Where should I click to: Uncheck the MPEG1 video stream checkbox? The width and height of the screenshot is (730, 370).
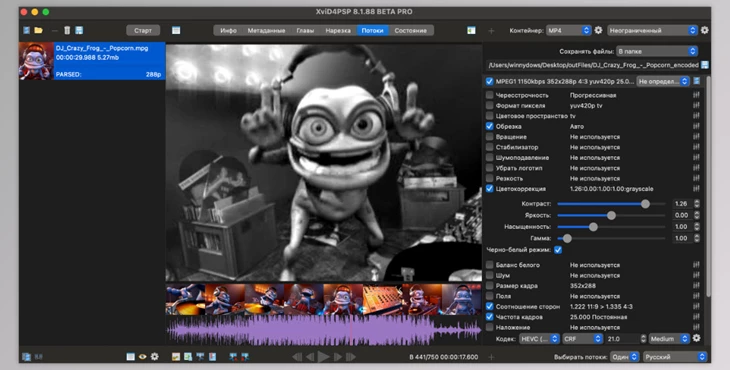[489, 81]
